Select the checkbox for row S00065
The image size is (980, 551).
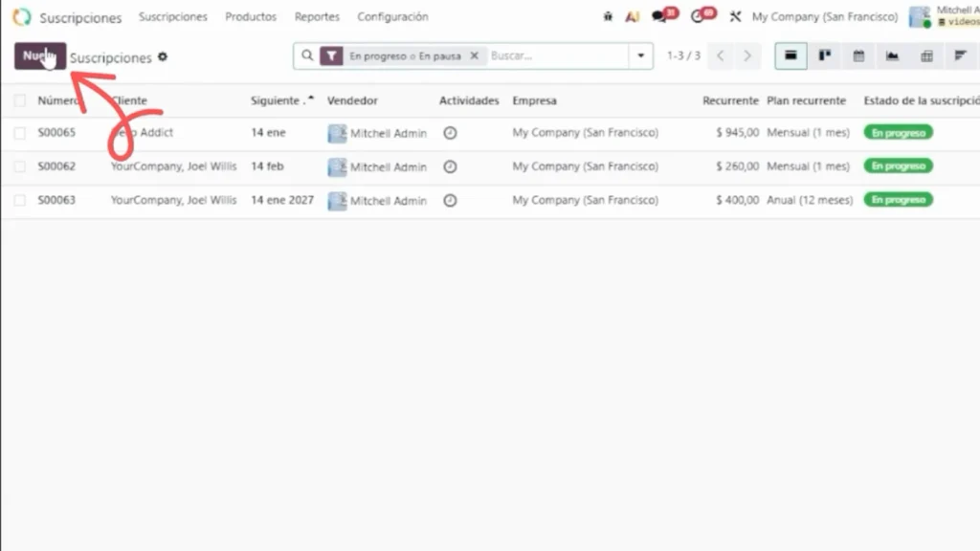coord(20,133)
